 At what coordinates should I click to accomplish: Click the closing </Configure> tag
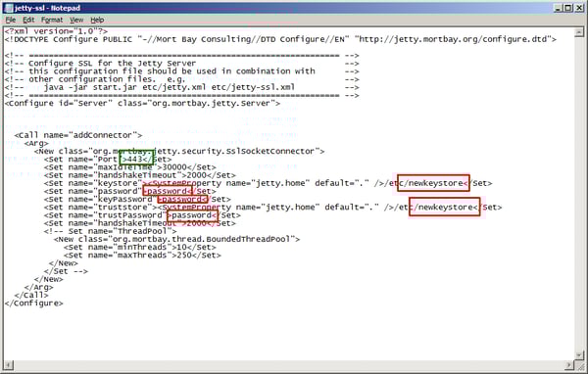(x=33, y=304)
